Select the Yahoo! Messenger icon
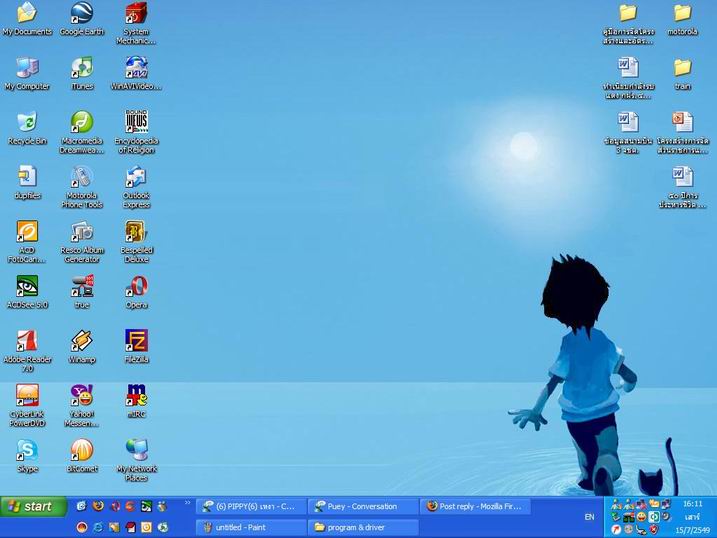Screen dimensions: 717x538 click(82, 405)
